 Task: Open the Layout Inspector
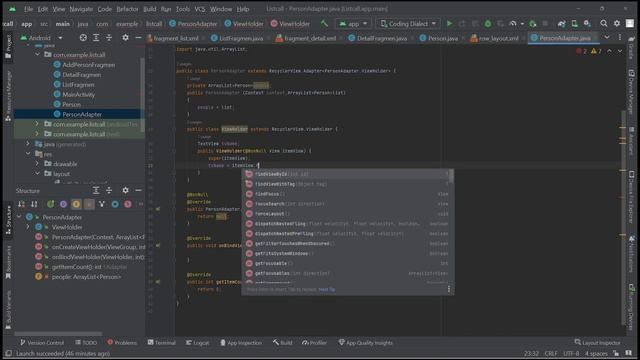click(597, 342)
